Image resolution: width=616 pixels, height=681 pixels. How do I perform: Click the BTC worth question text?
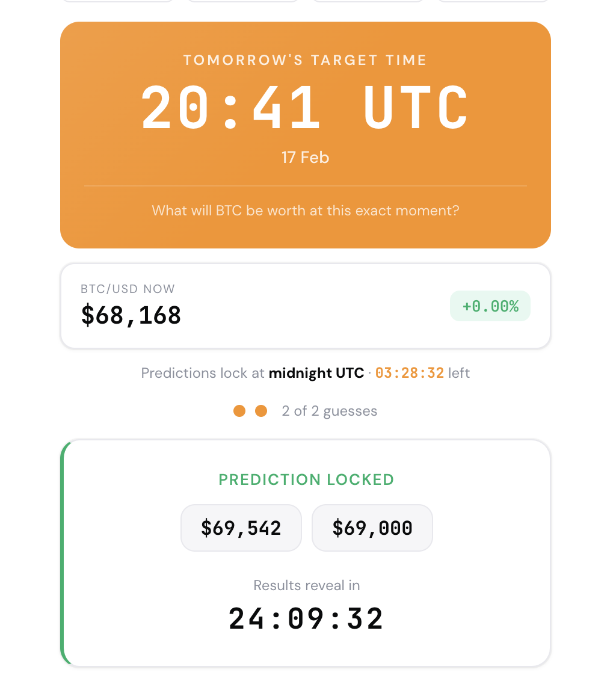coord(305,211)
